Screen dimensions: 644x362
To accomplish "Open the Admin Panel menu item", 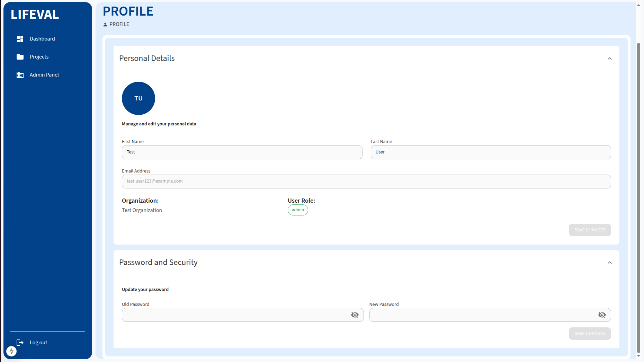I will pos(44,75).
